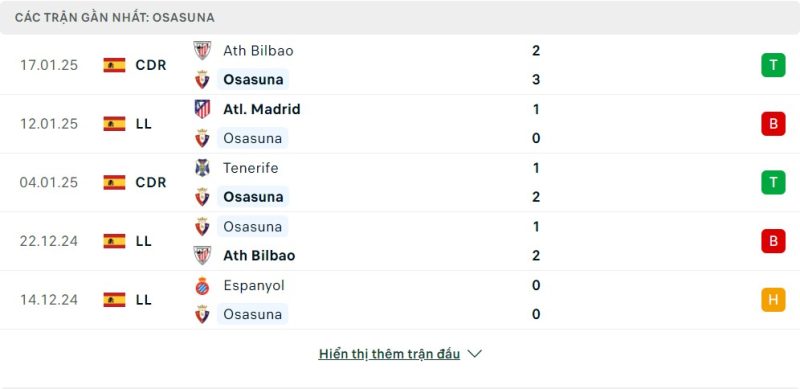Click the Spain flag beside CDR on 17.01.25
This screenshot has height=389, width=800.
pyautogui.click(x=114, y=65)
